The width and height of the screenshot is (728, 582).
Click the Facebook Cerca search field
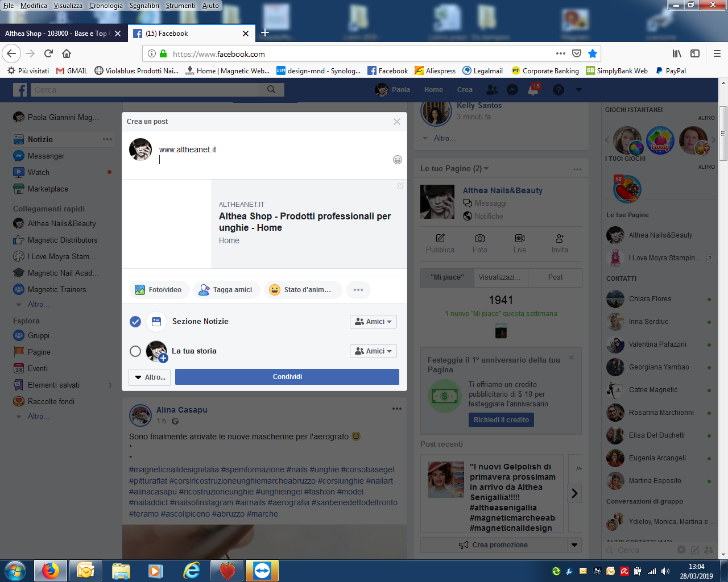pyautogui.click(x=145, y=90)
